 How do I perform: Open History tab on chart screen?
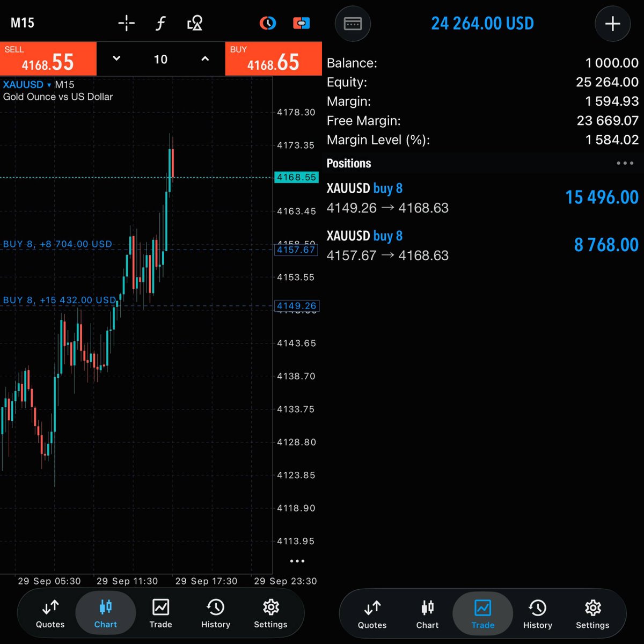216,614
